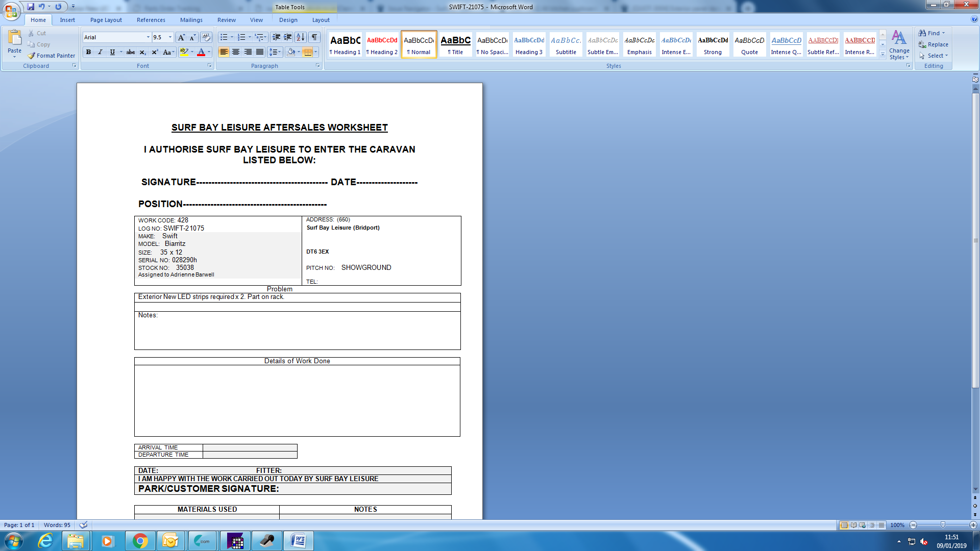The width and height of the screenshot is (980, 551).
Task: Toggle show paragraph marks
Action: tap(314, 37)
